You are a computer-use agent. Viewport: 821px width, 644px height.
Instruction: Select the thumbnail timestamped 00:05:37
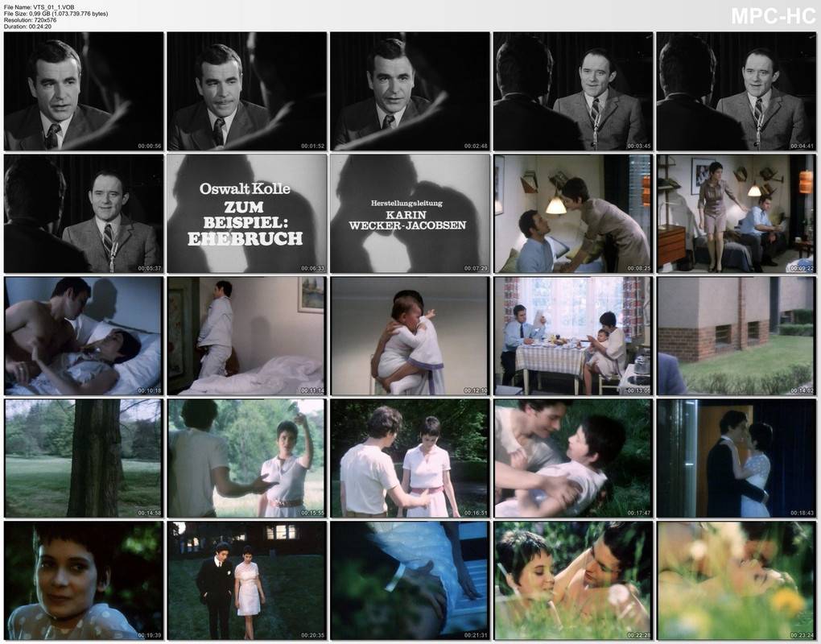(84, 213)
